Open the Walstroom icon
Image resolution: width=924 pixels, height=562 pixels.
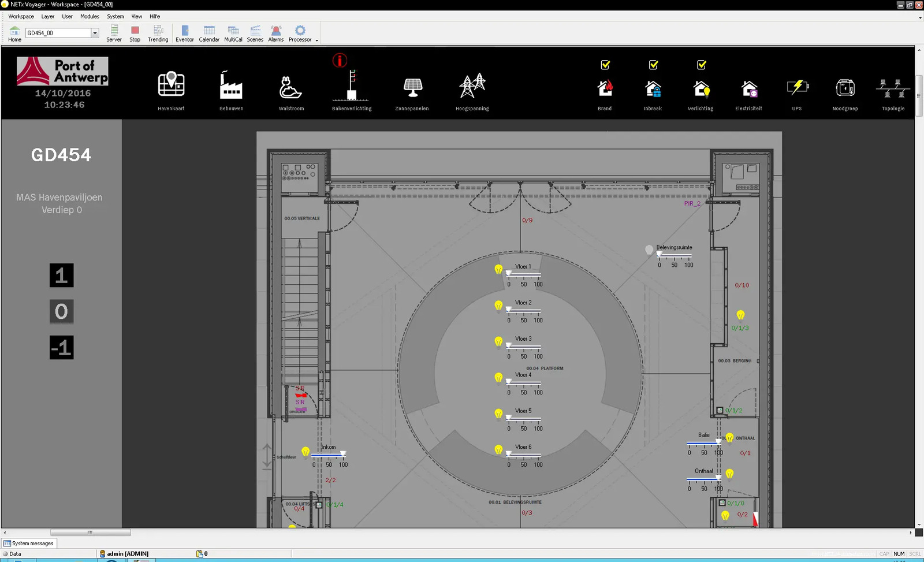tap(291, 87)
